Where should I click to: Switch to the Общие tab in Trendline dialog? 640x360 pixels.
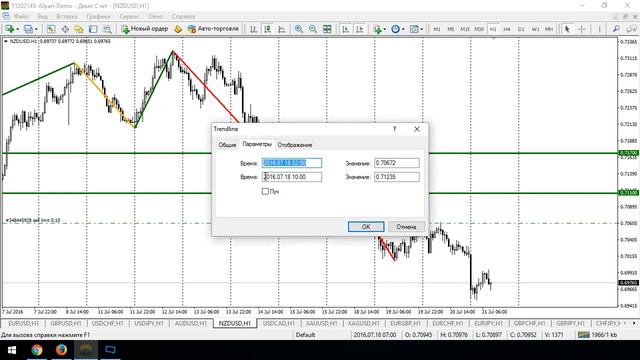point(227,145)
